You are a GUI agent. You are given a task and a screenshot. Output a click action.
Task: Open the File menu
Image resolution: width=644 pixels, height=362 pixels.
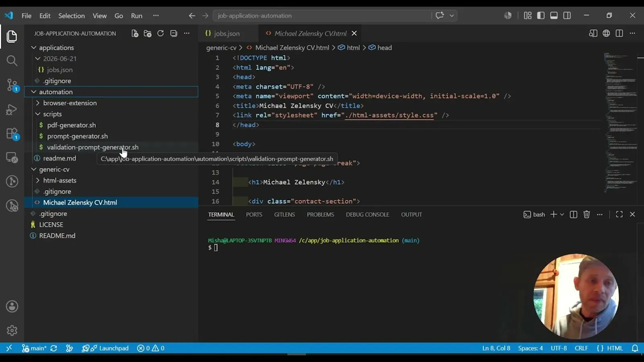[27, 16]
